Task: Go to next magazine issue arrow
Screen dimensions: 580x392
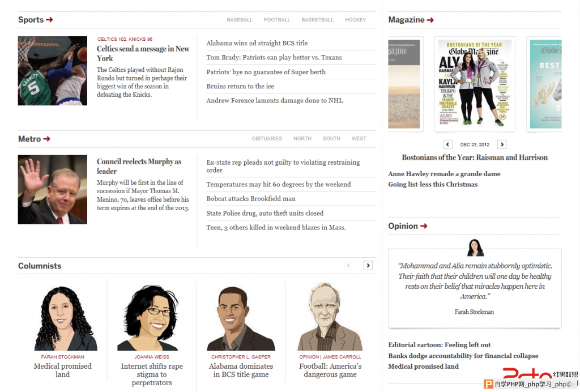Action: (x=502, y=144)
